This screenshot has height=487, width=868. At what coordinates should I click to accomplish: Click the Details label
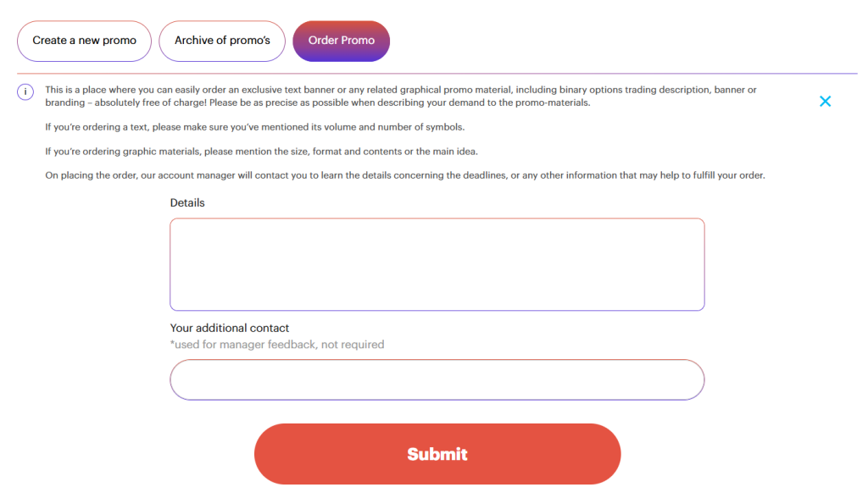click(187, 203)
